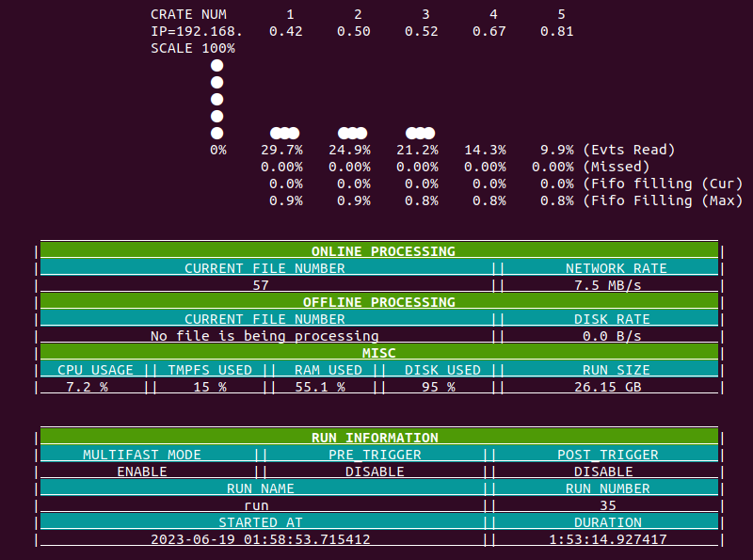Click the crate 2 event bar dots
753x560 pixels.
tap(352, 133)
